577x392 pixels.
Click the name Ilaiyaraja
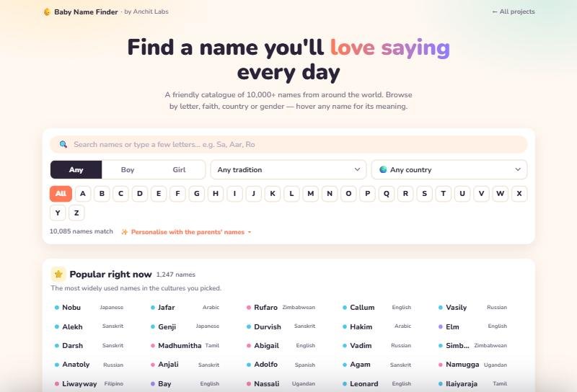462,384
